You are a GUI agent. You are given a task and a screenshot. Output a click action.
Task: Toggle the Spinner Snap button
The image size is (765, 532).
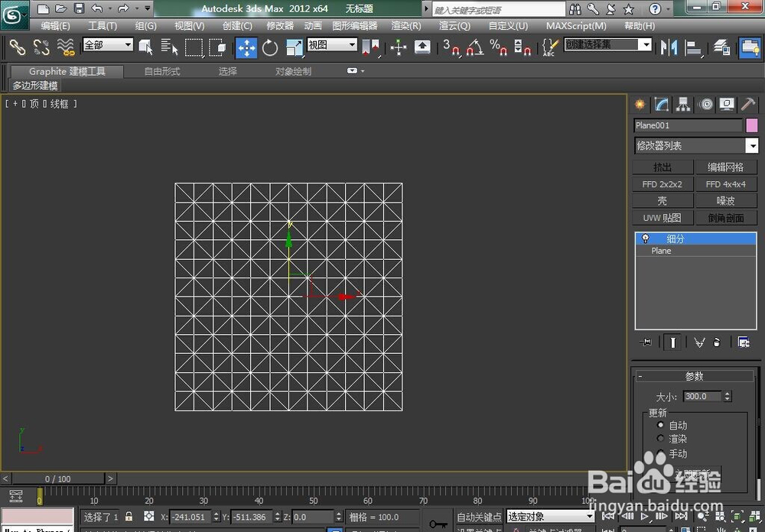[x=522, y=47]
